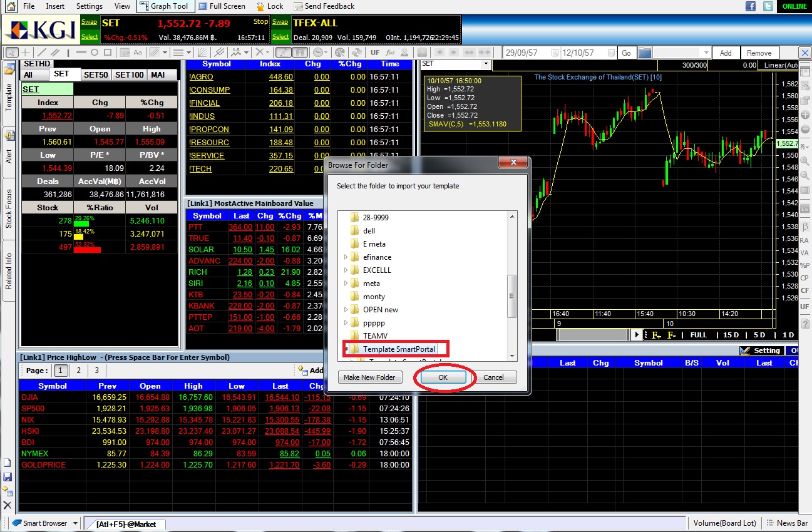
Task: Open the line style dropdown in toolbar
Action: 188,53
